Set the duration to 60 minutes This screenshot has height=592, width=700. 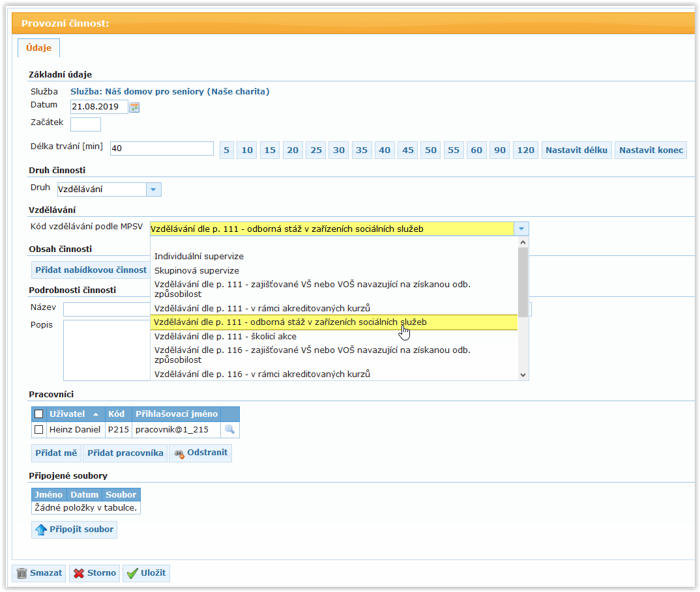click(x=476, y=150)
